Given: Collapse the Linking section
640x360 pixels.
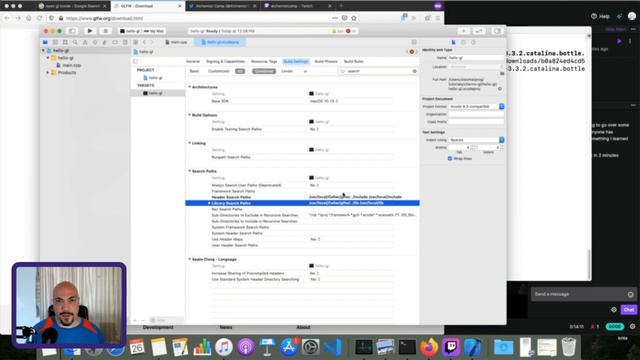Looking at the screenshot, I should tap(189, 143).
